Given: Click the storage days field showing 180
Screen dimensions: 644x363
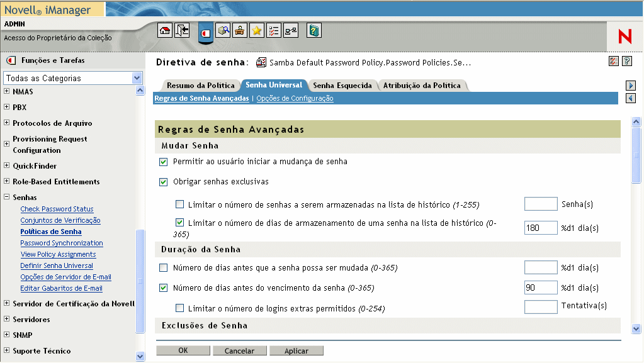Looking at the screenshot, I should pos(541,228).
